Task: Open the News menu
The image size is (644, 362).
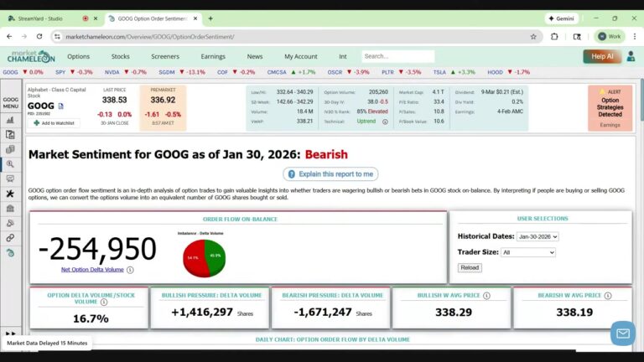Action: pyautogui.click(x=255, y=57)
